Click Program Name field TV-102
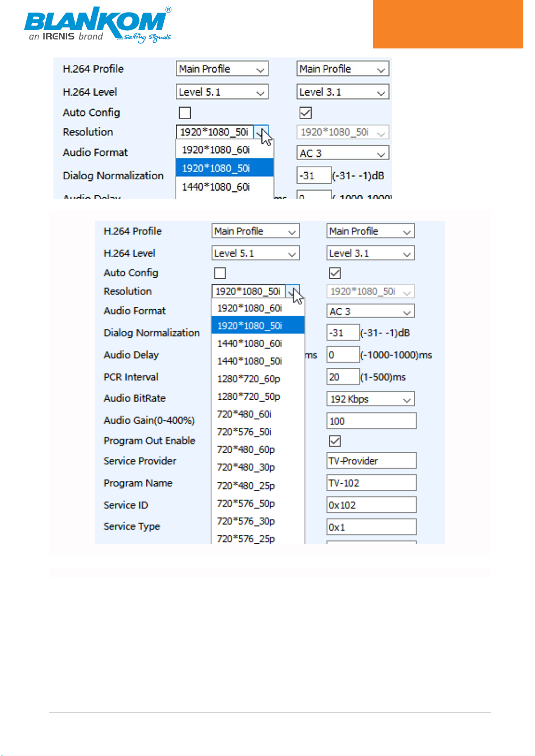Screen dimensions: 535x756 click(371, 483)
